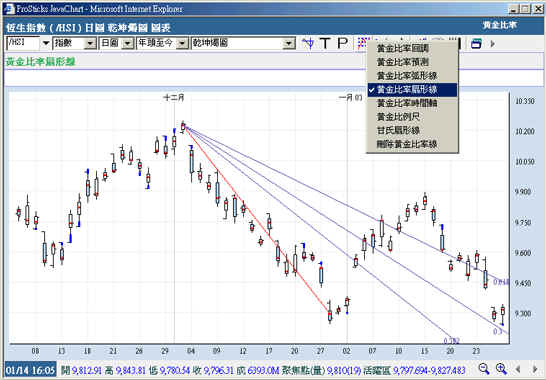Screen dimensions: 546x380
Task: Select the crosshair cursor tool icon
Action: pyautogui.click(x=308, y=43)
